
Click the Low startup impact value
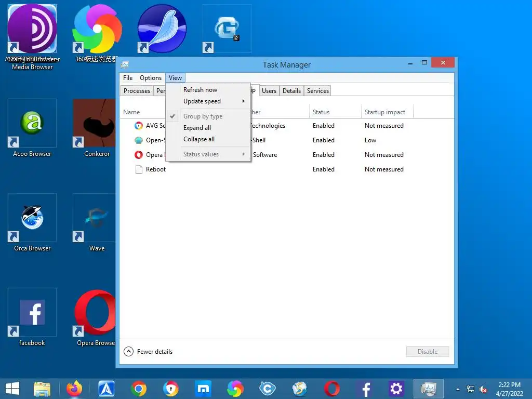pos(370,140)
